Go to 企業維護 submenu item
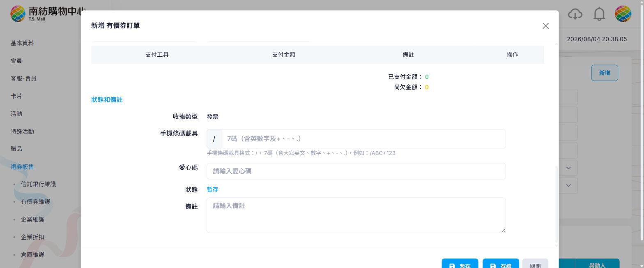Viewport: 644px width, 268px height. point(32,219)
